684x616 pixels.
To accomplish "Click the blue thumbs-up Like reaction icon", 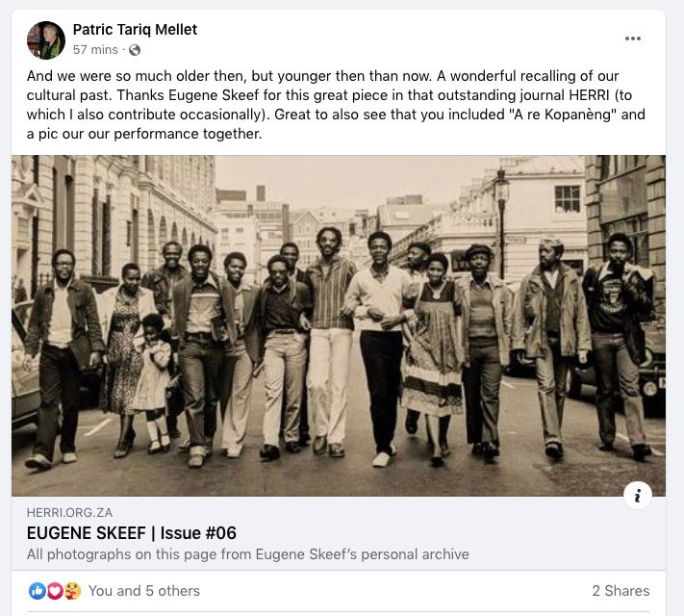I will (38, 591).
